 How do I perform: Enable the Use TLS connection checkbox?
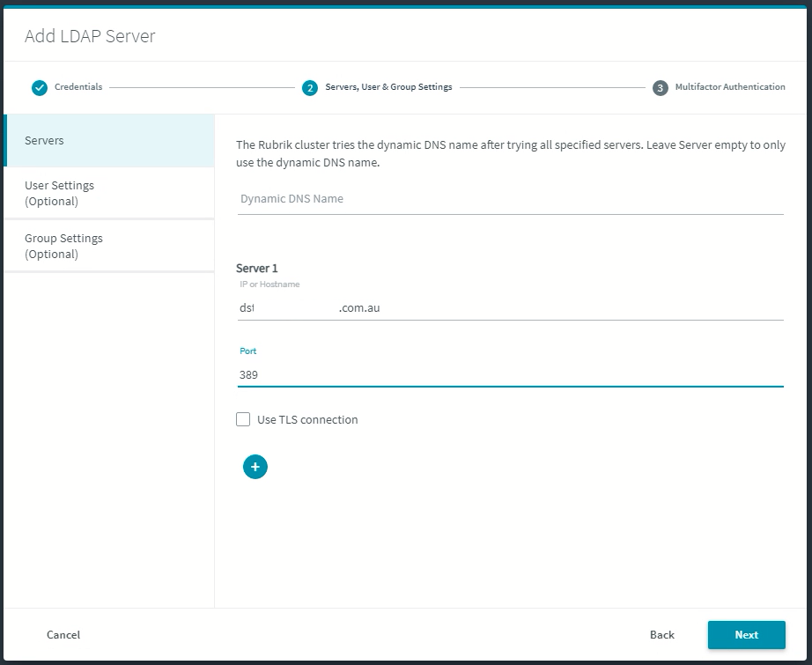[243, 419]
